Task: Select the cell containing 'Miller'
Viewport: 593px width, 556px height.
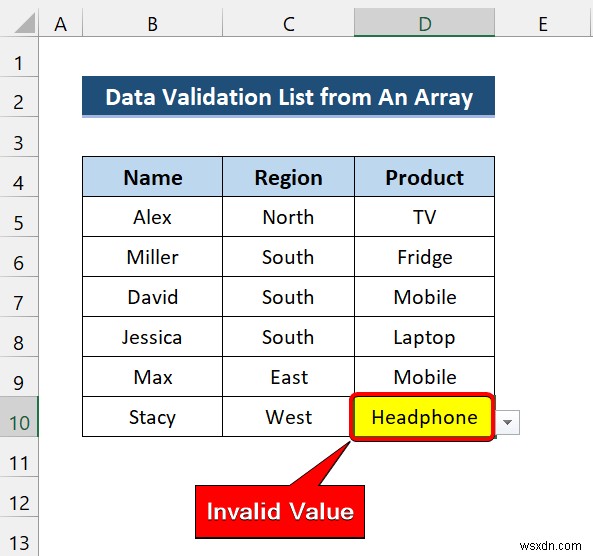Action: tap(152, 257)
